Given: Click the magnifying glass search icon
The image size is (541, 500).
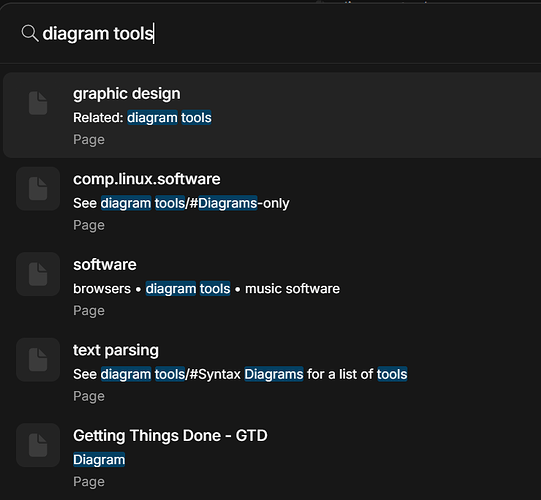Looking at the screenshot, I should tap(30, 33).
